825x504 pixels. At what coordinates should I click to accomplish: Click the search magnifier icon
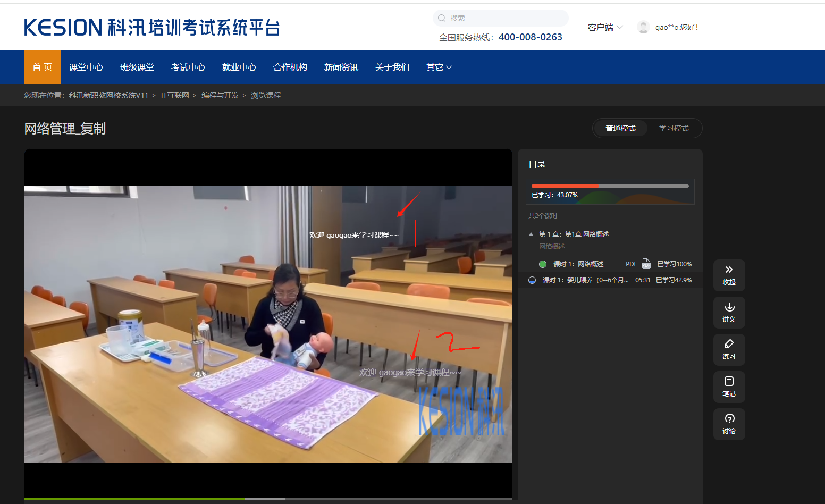tap(442, 18)
